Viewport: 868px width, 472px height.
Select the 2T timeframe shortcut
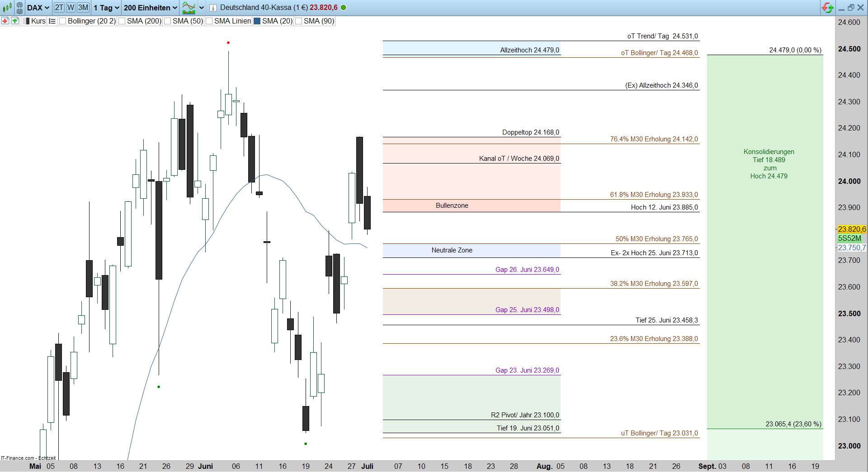pyautogui.click(x=59, y=8)
